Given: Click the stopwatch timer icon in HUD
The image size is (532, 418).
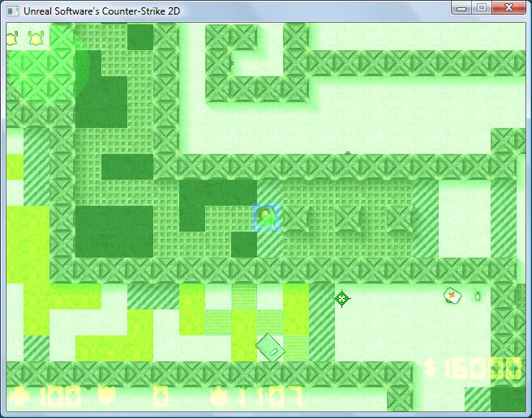Looking at the screenshot, I should click(x=219, y=397).
